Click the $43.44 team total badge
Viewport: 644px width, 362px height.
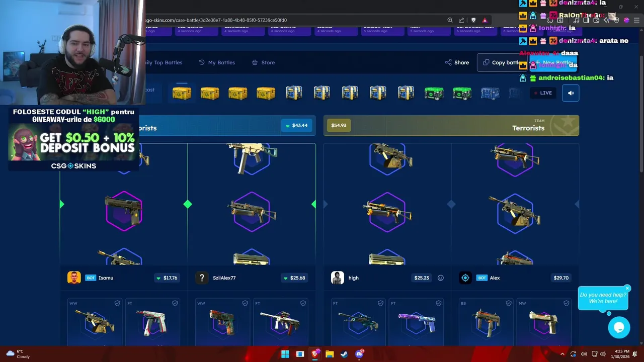(x=296, y=125)
